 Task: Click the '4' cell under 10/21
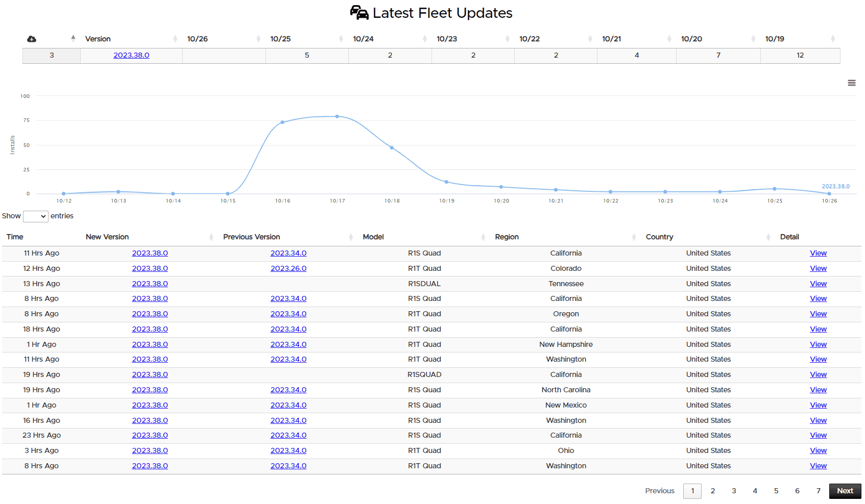tap(637, 55)
